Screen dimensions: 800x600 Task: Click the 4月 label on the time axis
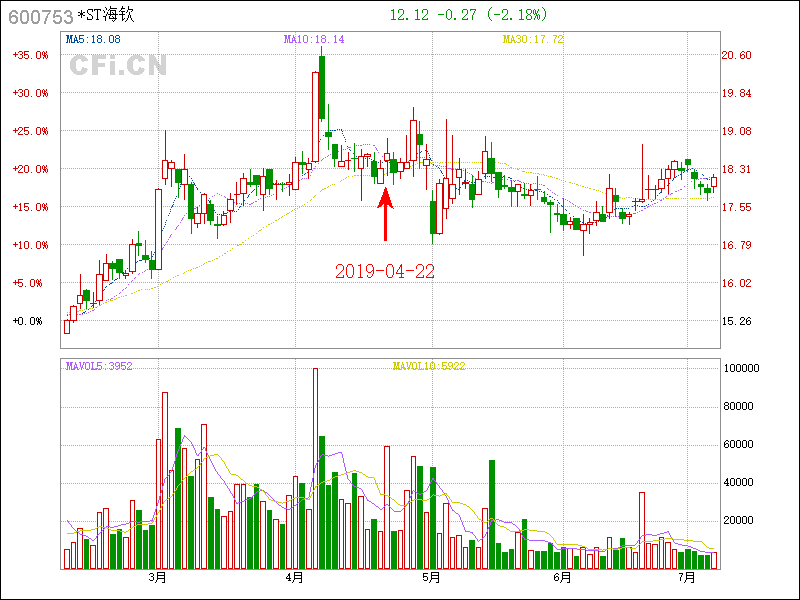[x=294, y=578]
